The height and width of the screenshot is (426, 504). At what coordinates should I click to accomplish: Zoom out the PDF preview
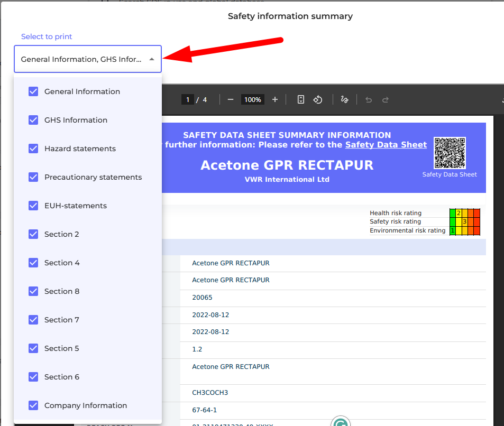231,99
